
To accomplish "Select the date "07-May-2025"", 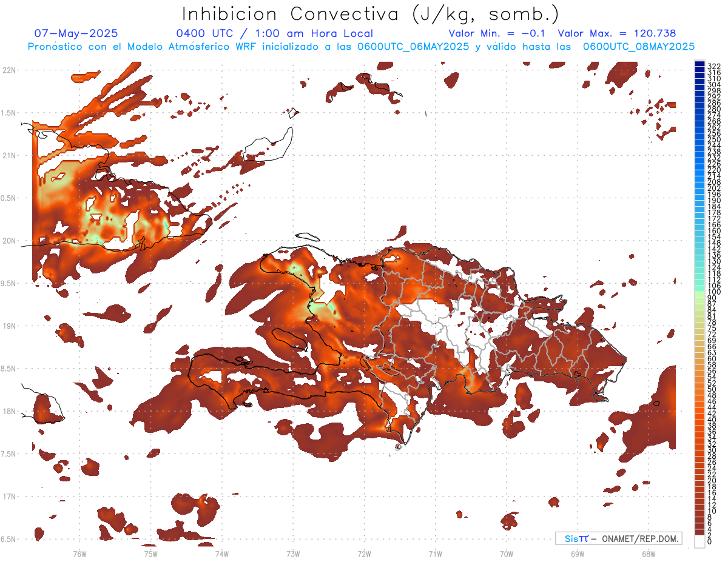I will click(x=76, y=33).
